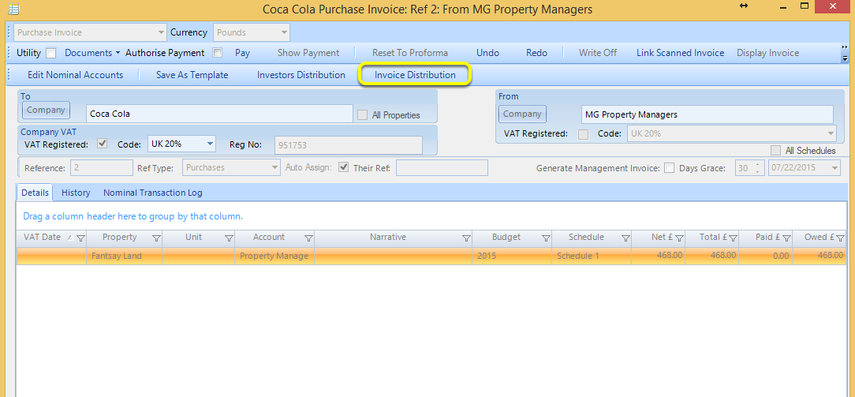Image resolution: width=855 pixels, height=397 pixels.
Task: Click the MG Property Managers field
Action: click(707, 115)
